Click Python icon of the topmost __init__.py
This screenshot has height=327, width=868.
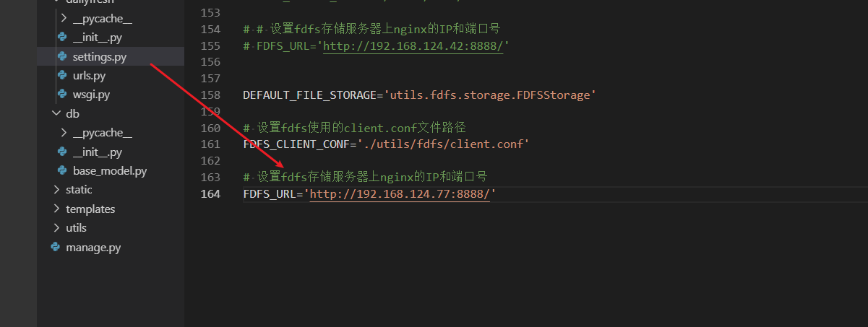[62, 37]
